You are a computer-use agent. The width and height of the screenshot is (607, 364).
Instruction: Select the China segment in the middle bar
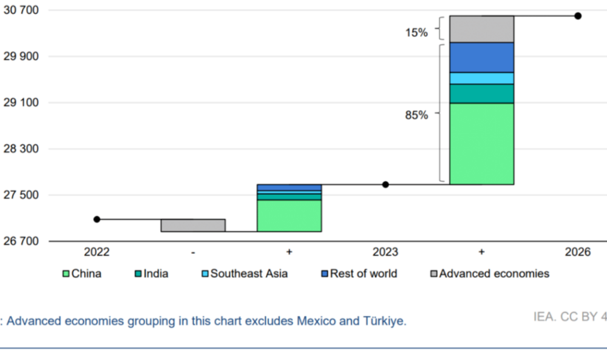(289, 215)
